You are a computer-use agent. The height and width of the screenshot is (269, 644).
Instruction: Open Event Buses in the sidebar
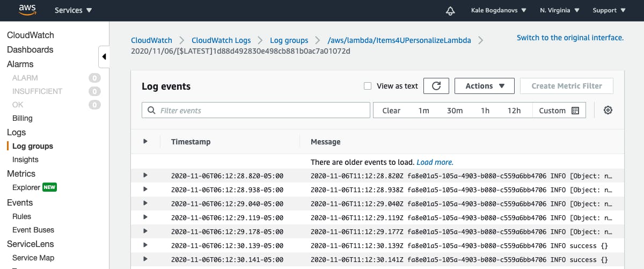pos(33,230)
